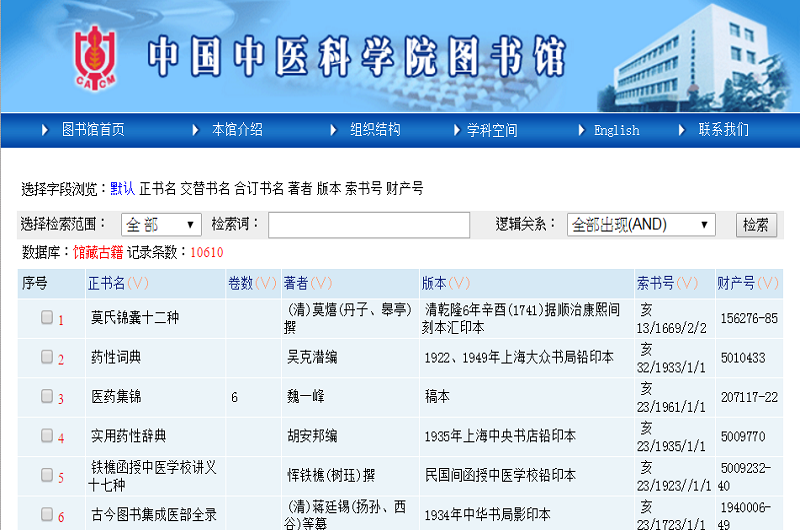Screen dimensions: 800x530
Task: Click the 中国中医科学院图书馆 banner title
Action: point(357,56)
